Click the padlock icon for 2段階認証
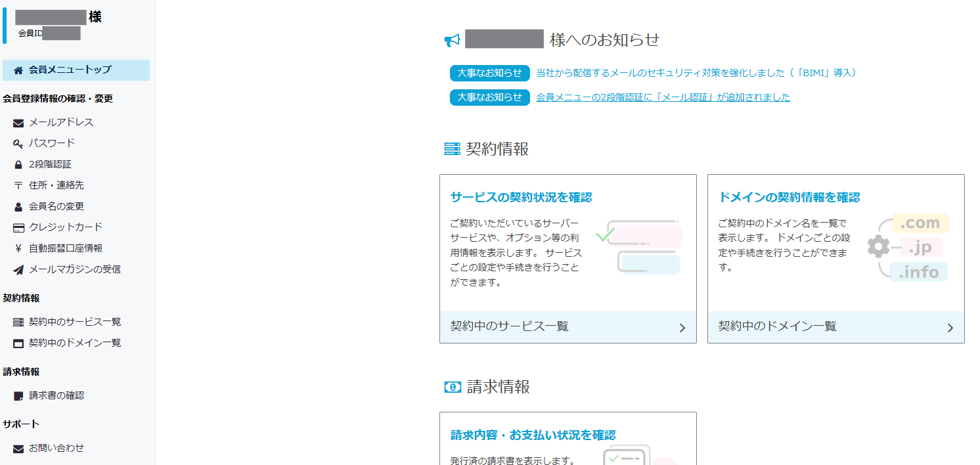This screenshot has height=465, width=980. tap(18, 165)
